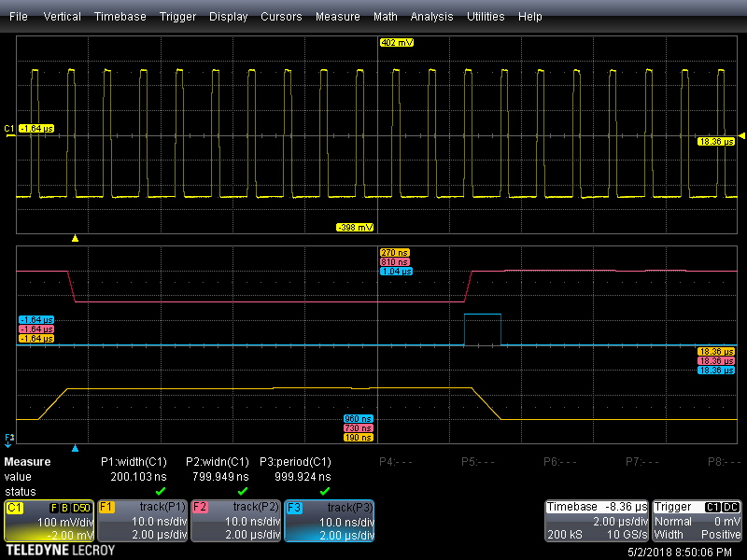Open the C1 channel descriptor box
Image resolution: width=747 pixels, height=560 pixels.
[49, 521]
